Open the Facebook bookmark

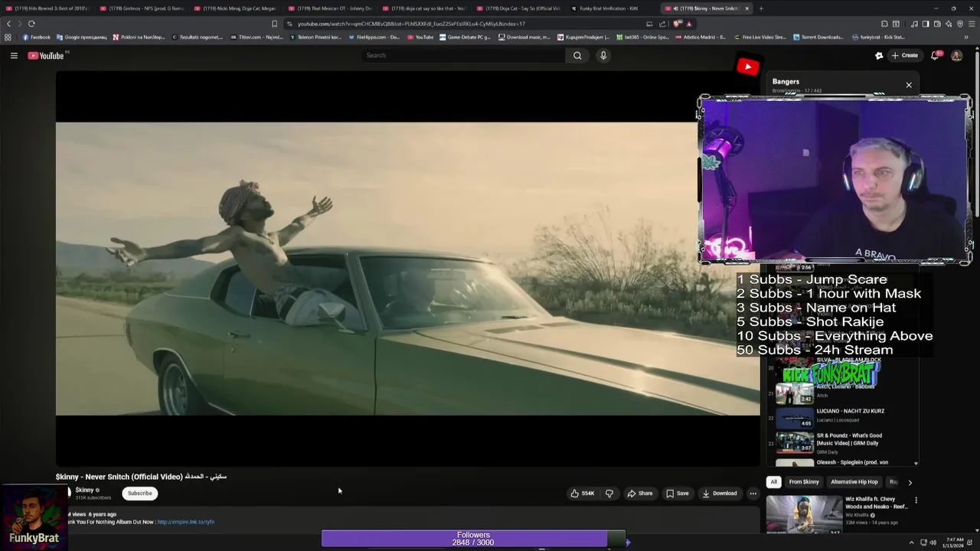point(37,37)
